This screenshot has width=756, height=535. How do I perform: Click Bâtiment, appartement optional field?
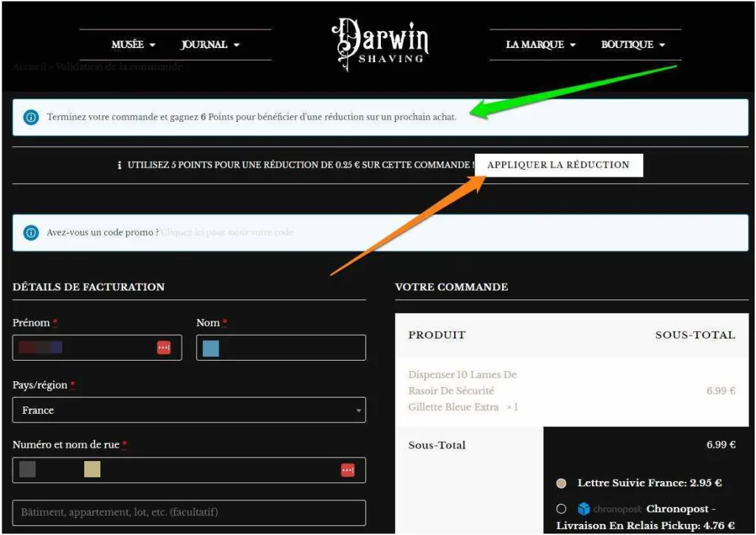coord(189,512)
